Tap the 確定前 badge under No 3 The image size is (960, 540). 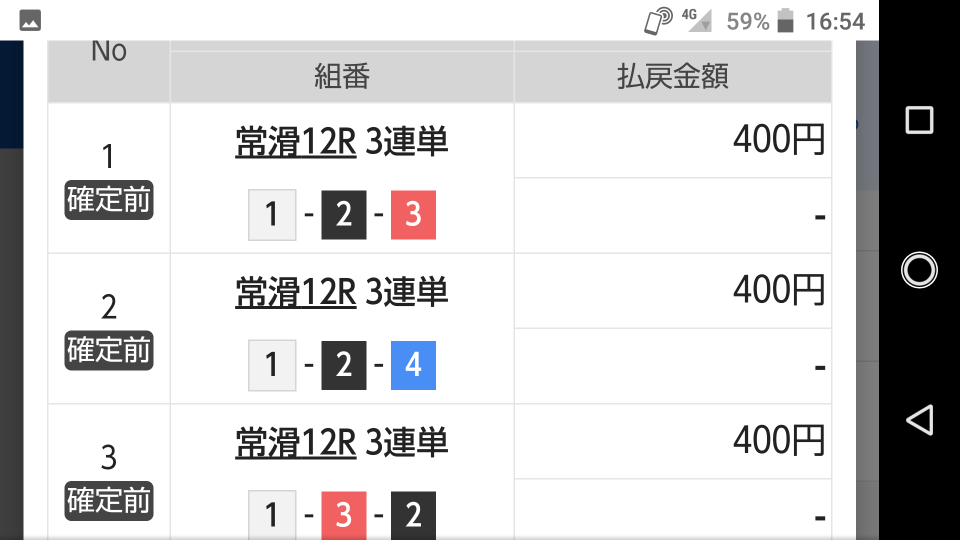[x=109, y=501]
